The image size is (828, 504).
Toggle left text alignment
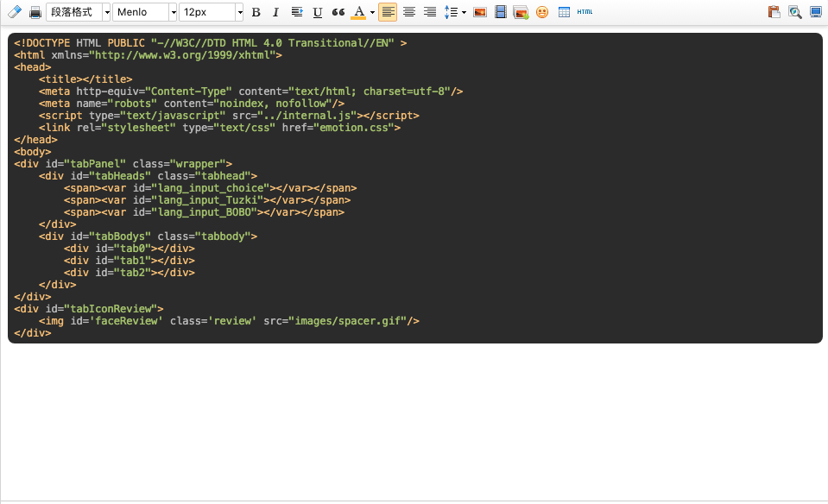(388, 11)
